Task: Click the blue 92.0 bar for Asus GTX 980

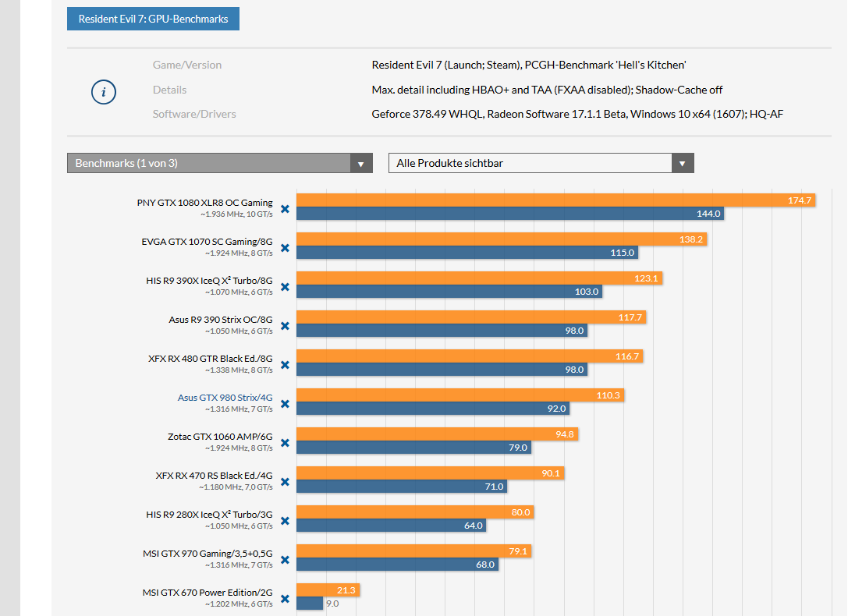Action: tap(433, 409)
